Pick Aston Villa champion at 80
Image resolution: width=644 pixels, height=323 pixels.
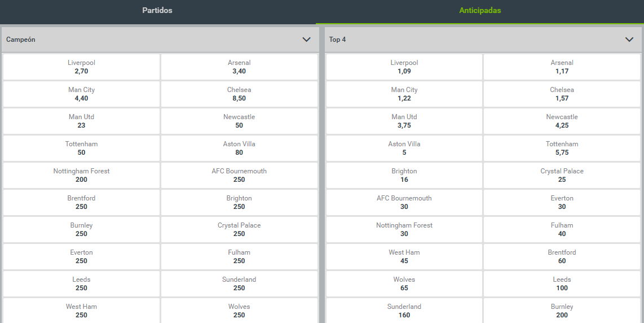(239, 148)
